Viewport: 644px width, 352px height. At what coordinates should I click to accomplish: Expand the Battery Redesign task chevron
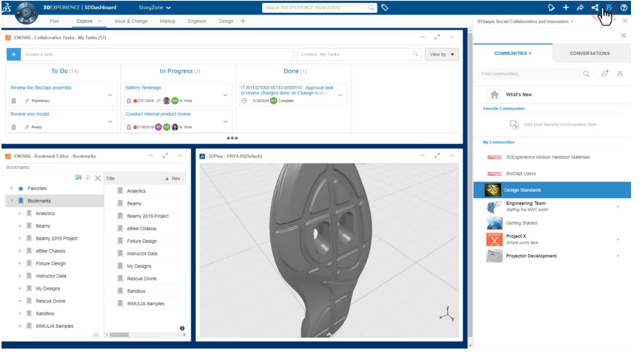[225, 95]
